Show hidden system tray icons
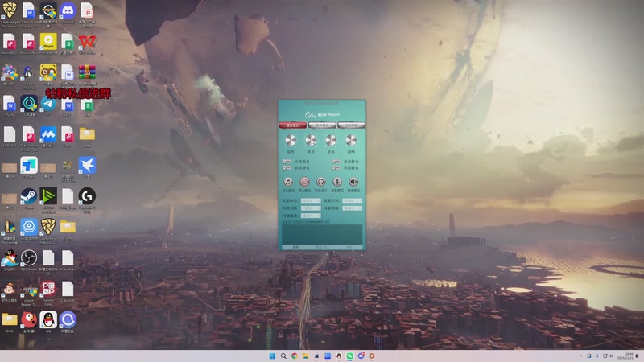This screenshot has width=644, height=362. 580,356
